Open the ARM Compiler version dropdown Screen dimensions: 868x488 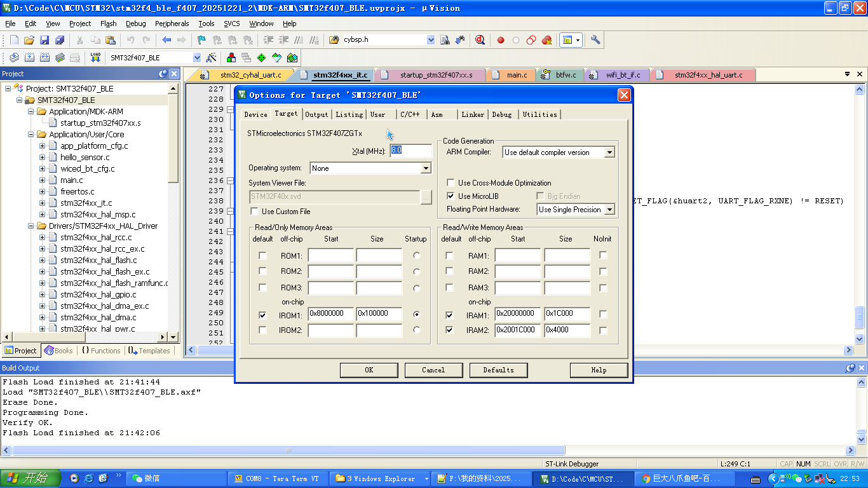609,152
